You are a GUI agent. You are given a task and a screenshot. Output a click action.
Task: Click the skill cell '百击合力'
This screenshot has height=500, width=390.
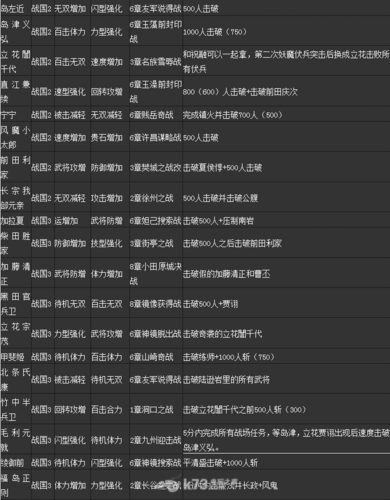106,410
